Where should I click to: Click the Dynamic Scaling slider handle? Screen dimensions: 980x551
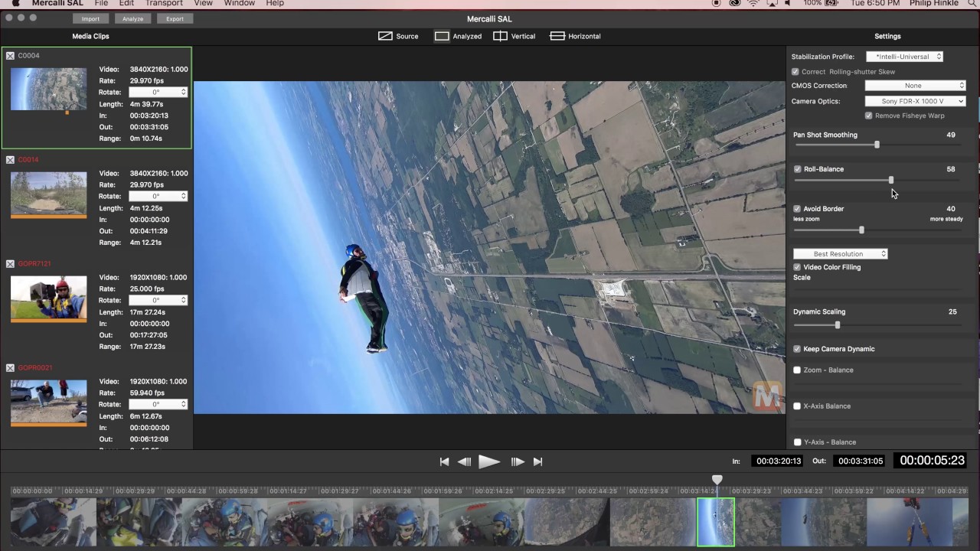(x=837, y=325)
